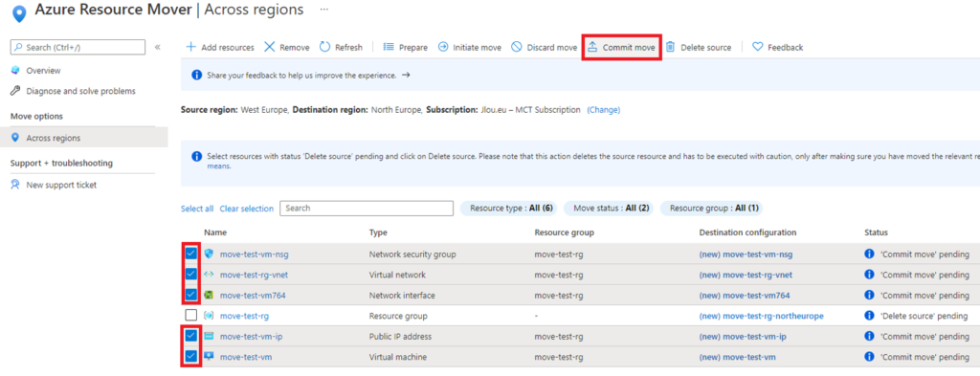Viewport: 980px width, 376px height.
Task: Collapse the left navigation pane chevron
Action: point(158,48)
